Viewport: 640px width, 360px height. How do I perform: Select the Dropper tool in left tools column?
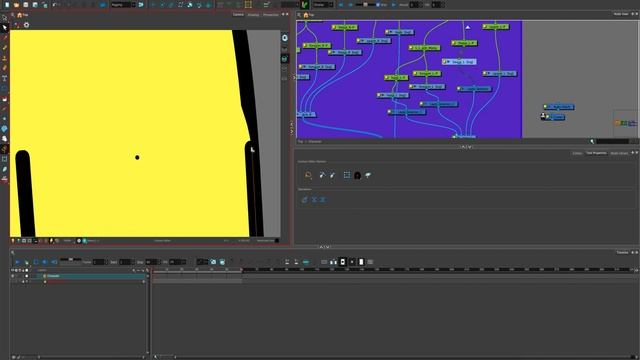coord(4,109)
